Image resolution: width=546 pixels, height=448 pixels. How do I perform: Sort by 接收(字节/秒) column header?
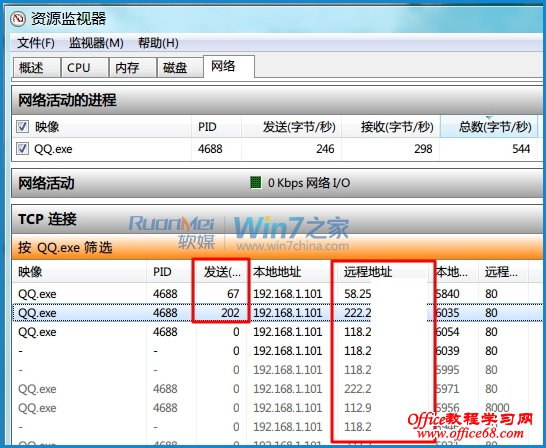point(391,127)
